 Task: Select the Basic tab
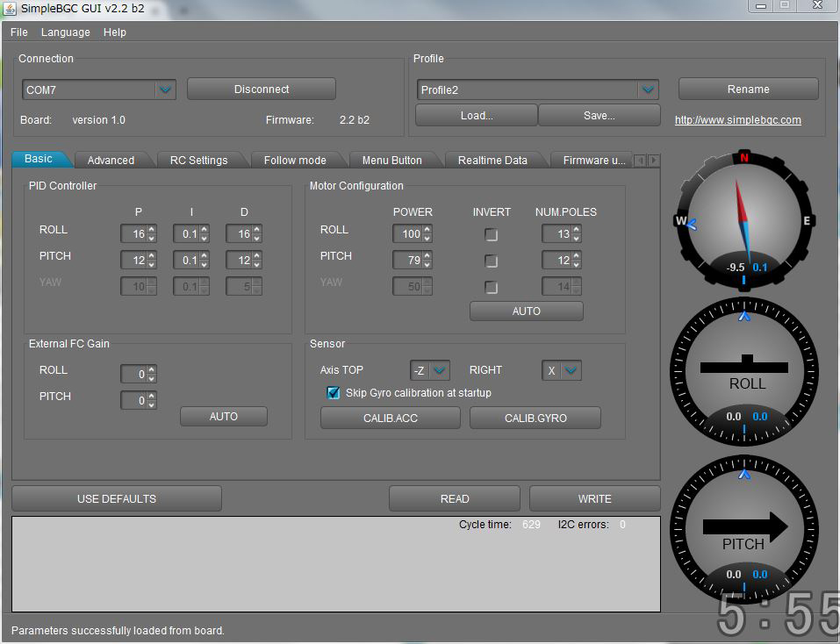click(x=39, y=159)
